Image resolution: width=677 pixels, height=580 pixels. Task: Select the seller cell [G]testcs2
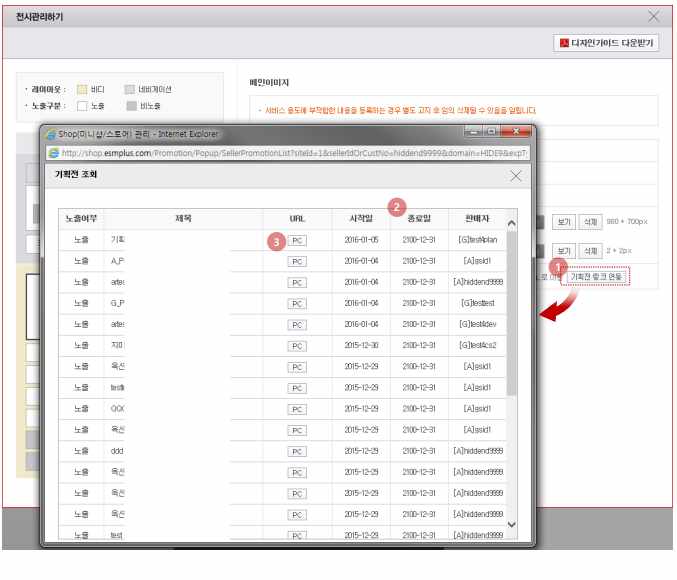(x=478, y=345)
